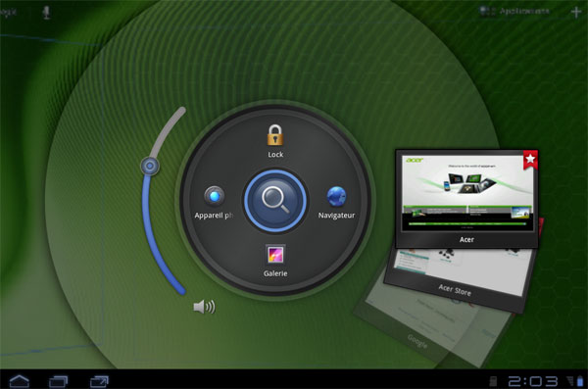The width and height of the screenshot is (588, 389).
Task: Tap the Navigateur label
Action: tap(336, 216)
